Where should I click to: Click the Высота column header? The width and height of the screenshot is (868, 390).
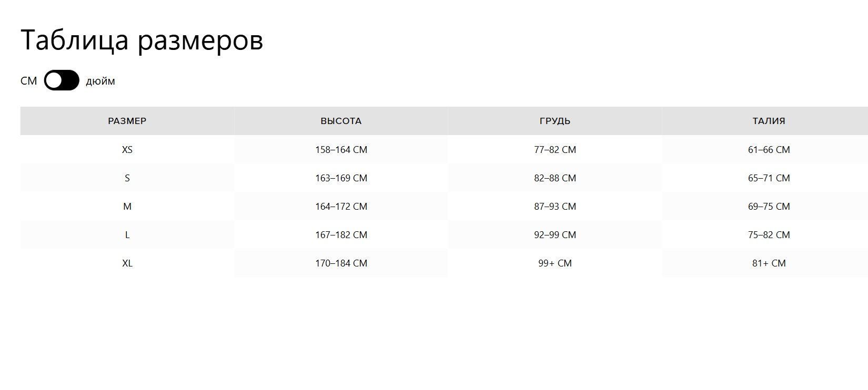tap(341, 121)
